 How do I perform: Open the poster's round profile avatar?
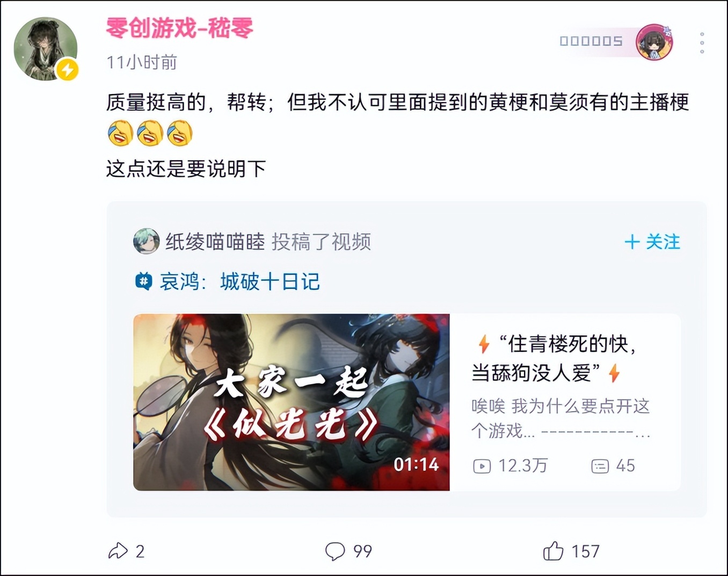tap(46, 48)
